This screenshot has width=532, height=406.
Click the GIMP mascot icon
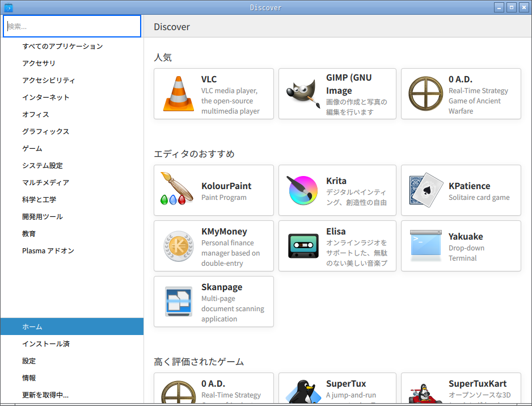[303, 94]
